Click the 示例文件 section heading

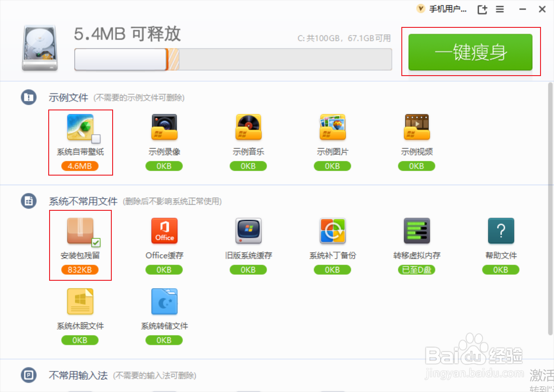[68, 98]
